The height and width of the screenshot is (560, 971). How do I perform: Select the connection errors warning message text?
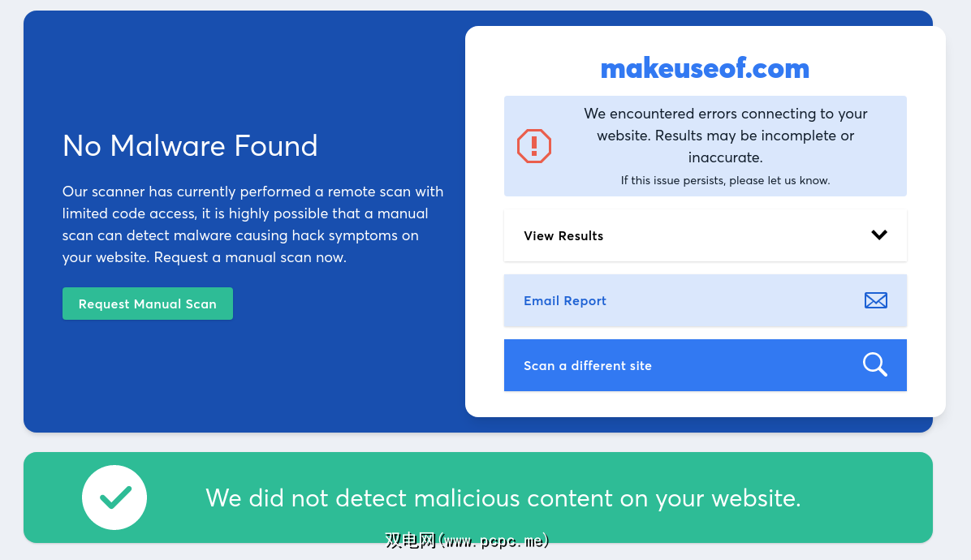coord(725,136)
